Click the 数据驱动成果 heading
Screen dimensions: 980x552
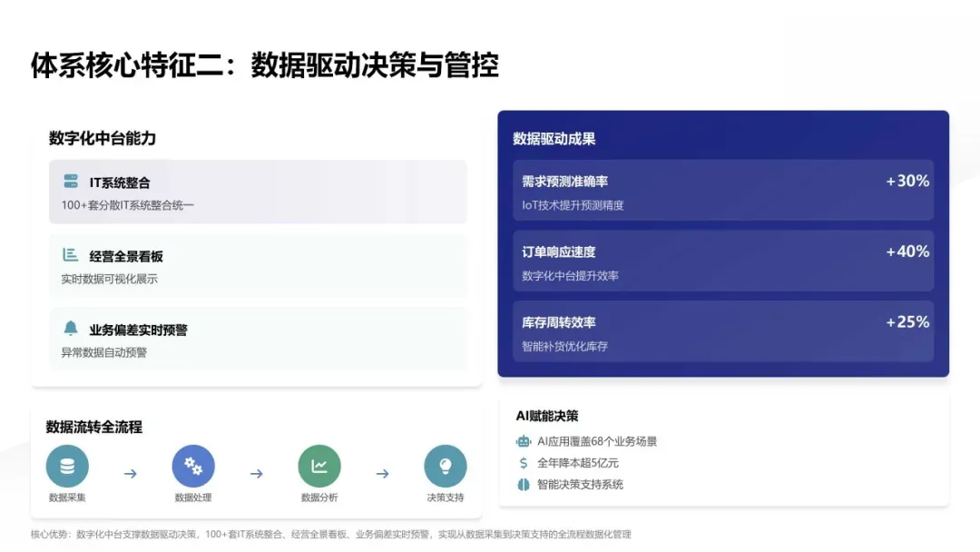click(554, 139)
